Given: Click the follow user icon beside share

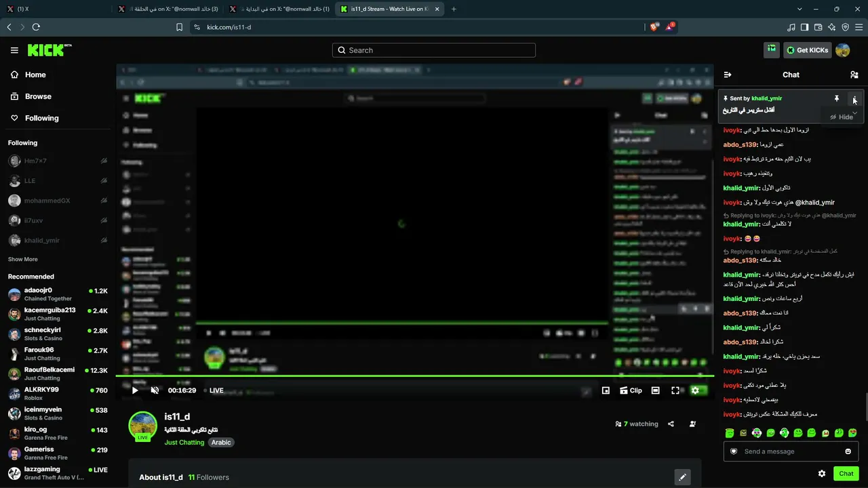Looking at the screenshot, I should point(692,424).
